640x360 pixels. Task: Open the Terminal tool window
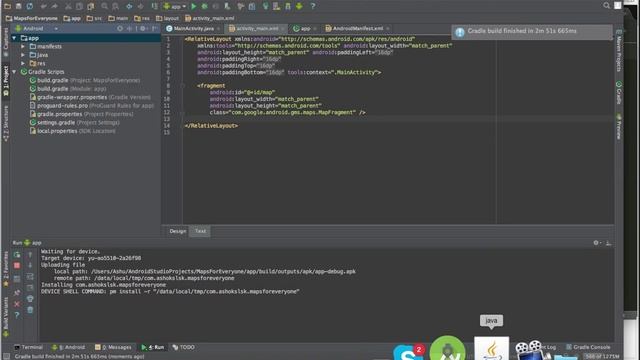(28, 347)
